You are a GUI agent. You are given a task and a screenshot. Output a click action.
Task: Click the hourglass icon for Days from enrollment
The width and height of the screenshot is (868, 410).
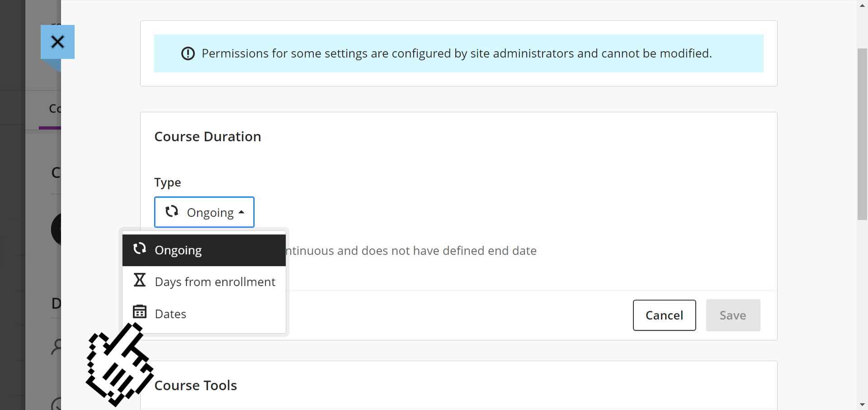(140, 280)
